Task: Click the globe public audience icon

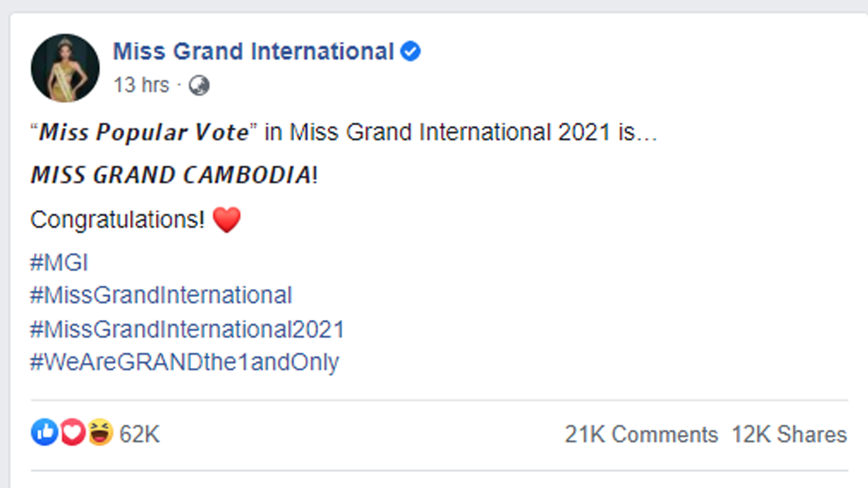Action: pyautogui.click(x=199, y=85)
